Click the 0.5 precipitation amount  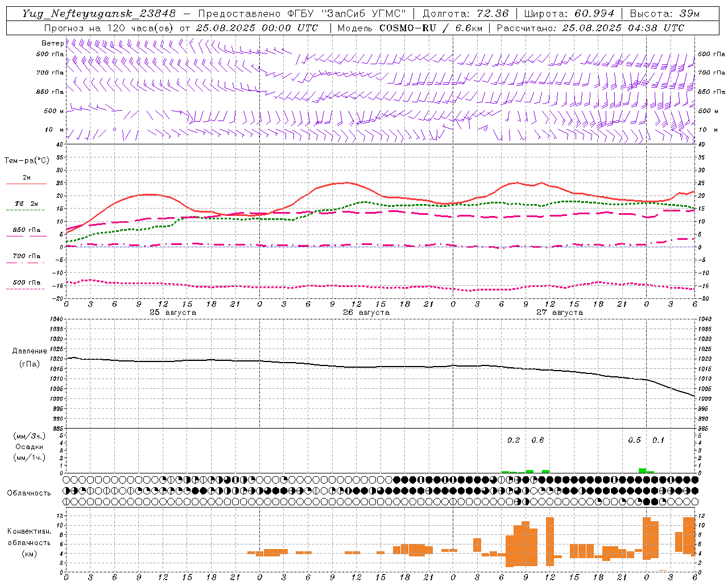pos(634,440)
